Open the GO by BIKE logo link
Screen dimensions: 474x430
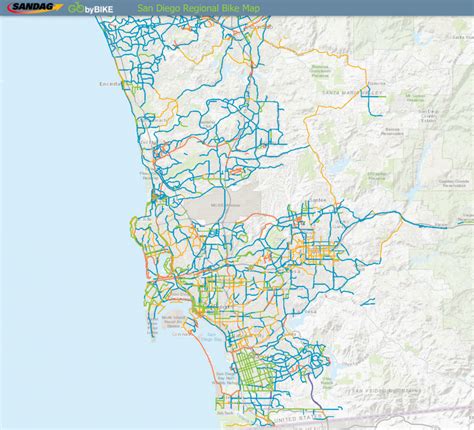[91, 8]
